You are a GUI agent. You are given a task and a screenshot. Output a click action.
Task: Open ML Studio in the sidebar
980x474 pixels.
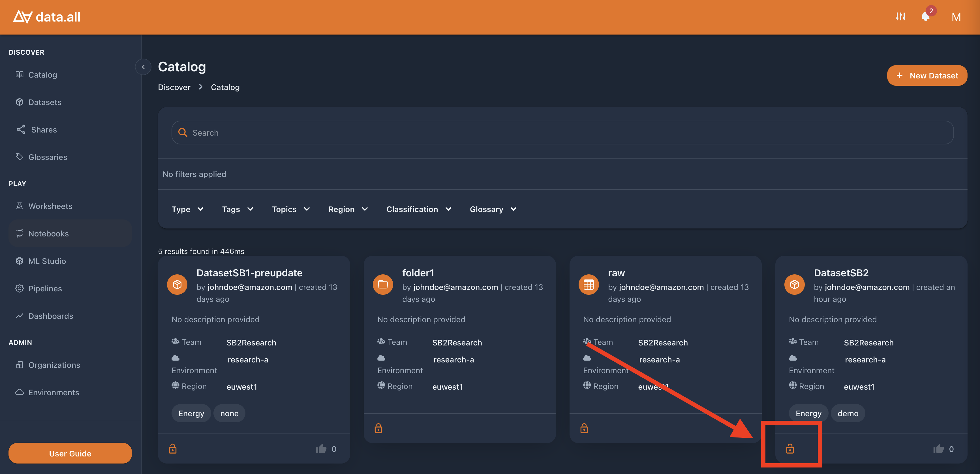tap(70, 261)
